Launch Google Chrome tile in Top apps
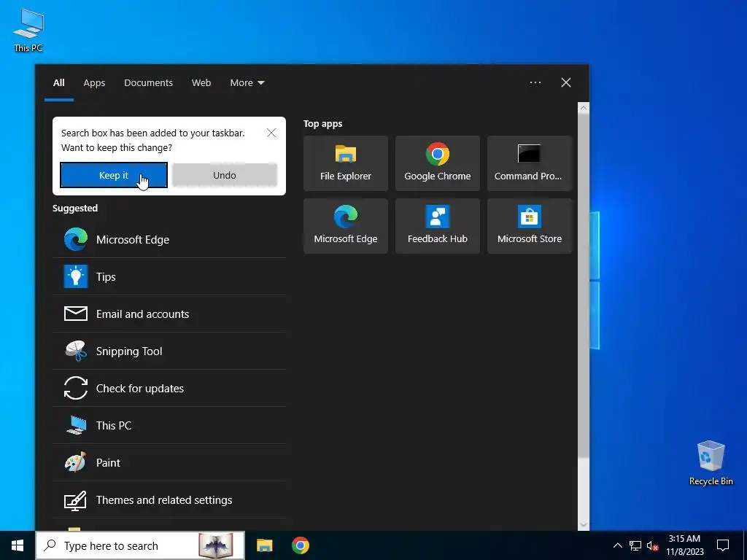The height and width of the screenshot is (560, 747). 438,163
